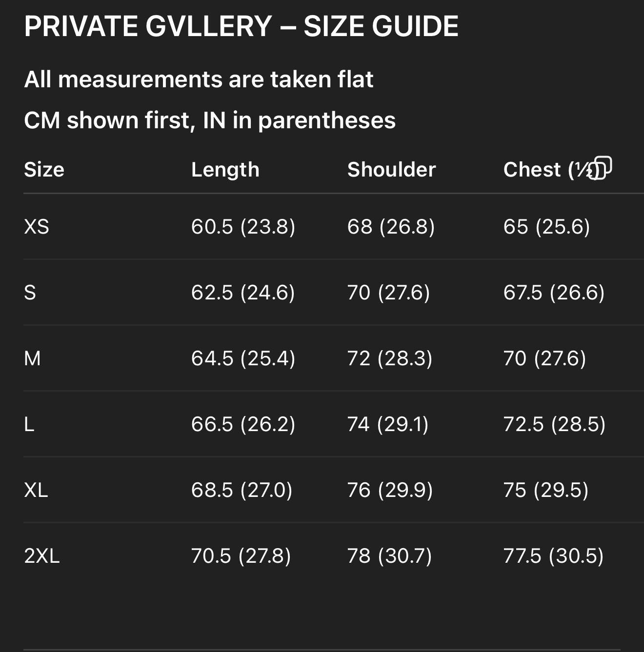Click the S size row label
This screenshot has height=652, width=644.
30,293
